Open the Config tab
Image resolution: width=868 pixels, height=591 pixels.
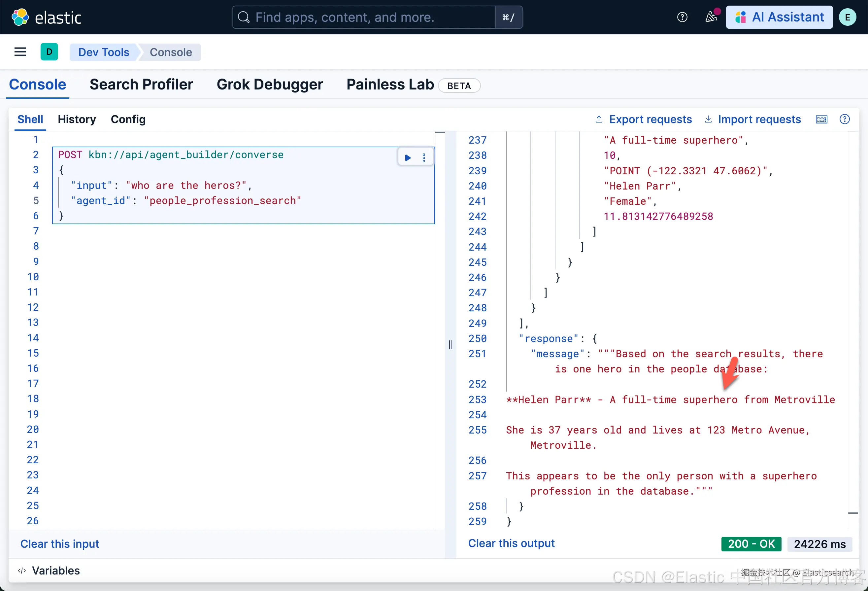[x=128, y=120]
